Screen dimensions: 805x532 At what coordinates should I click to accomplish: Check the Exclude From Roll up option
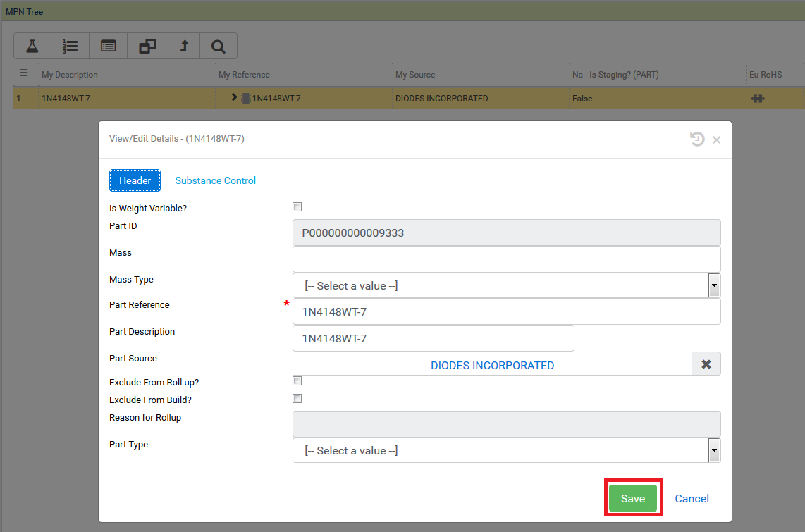(x=297, y=381)
